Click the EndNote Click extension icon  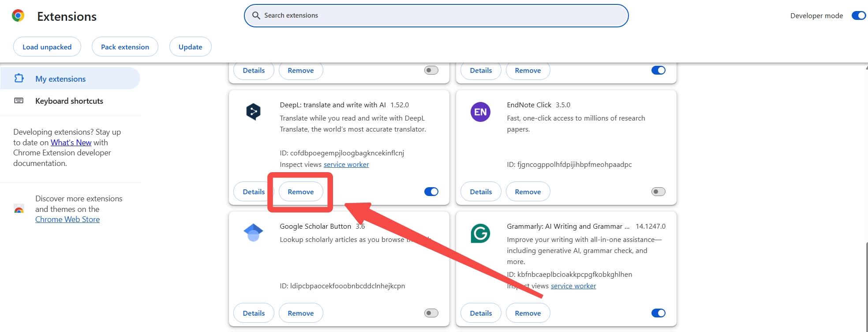(x=480, y=112)
